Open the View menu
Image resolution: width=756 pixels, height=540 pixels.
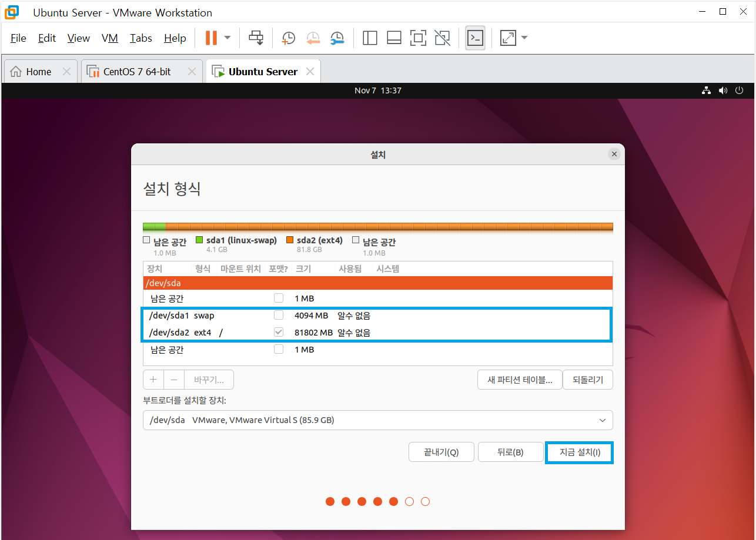tap(79, 38)
